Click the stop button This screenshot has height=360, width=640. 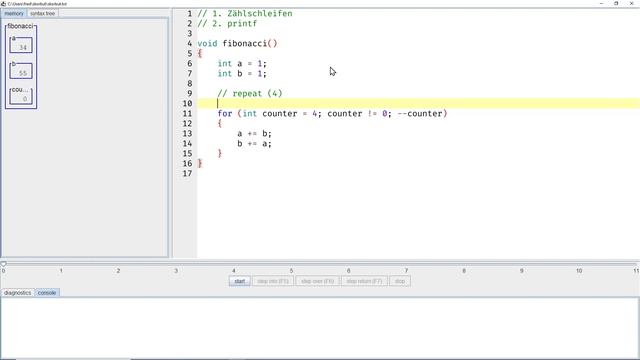click(x=400, y=281)
